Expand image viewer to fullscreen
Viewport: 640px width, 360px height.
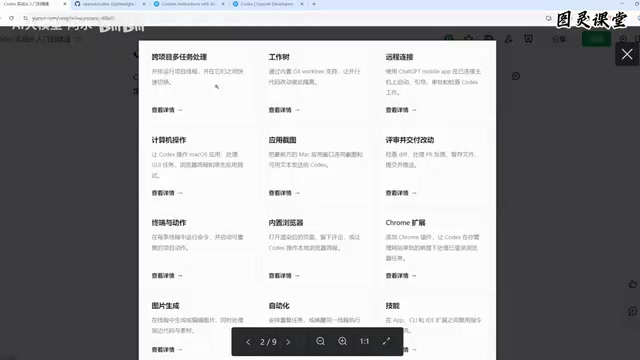click(x=386, y=341)
